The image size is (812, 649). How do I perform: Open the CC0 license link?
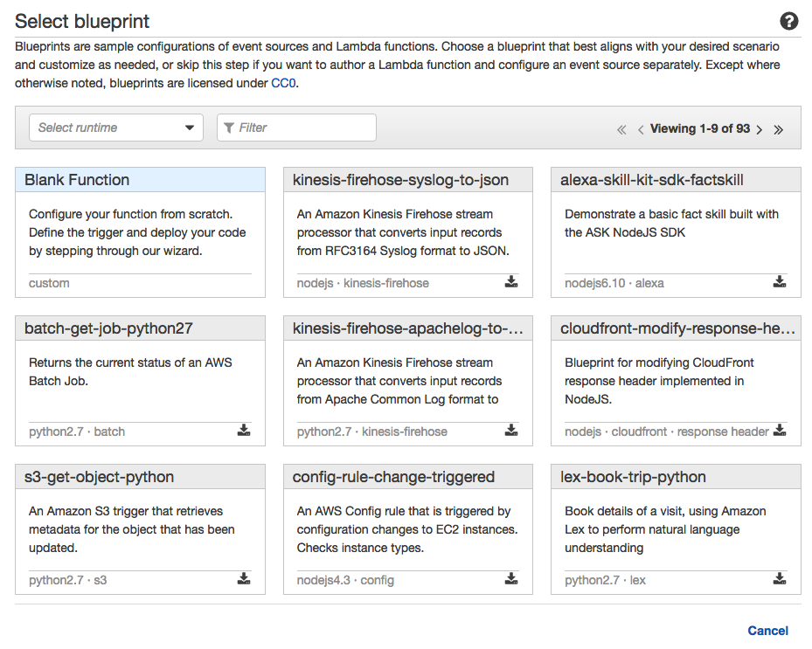[283, 83]
